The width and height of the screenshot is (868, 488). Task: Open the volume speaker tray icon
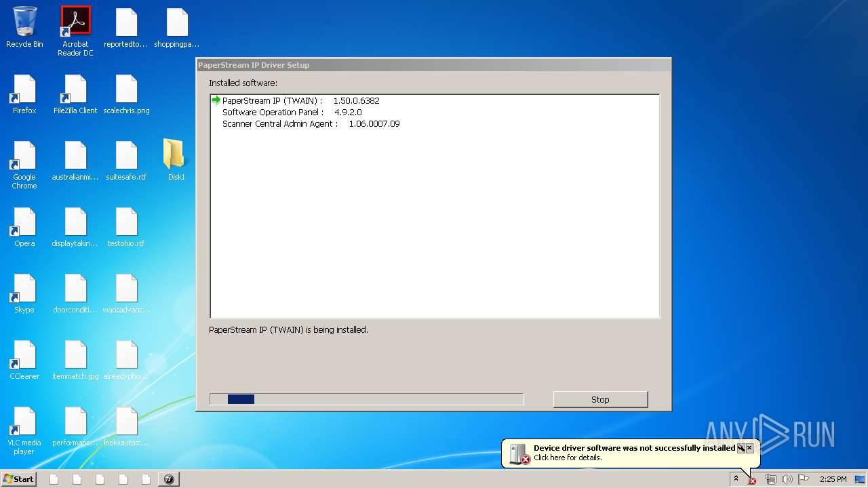pos(787,479)
